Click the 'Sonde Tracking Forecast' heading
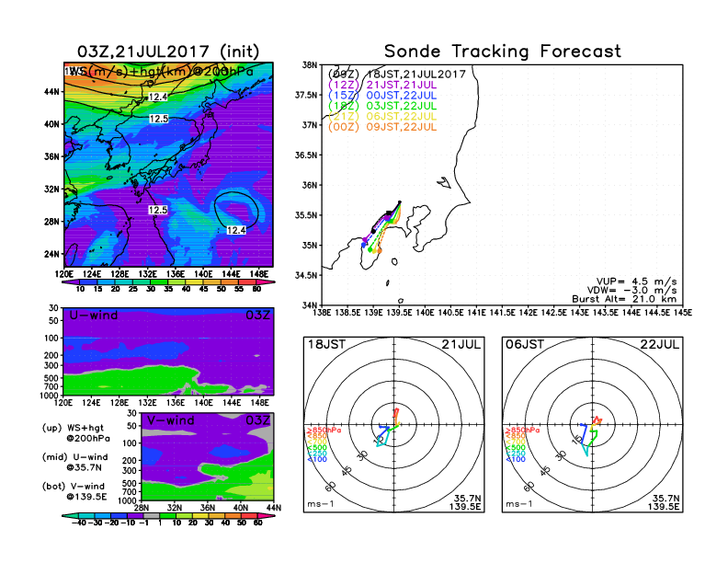 pos(503,52)
